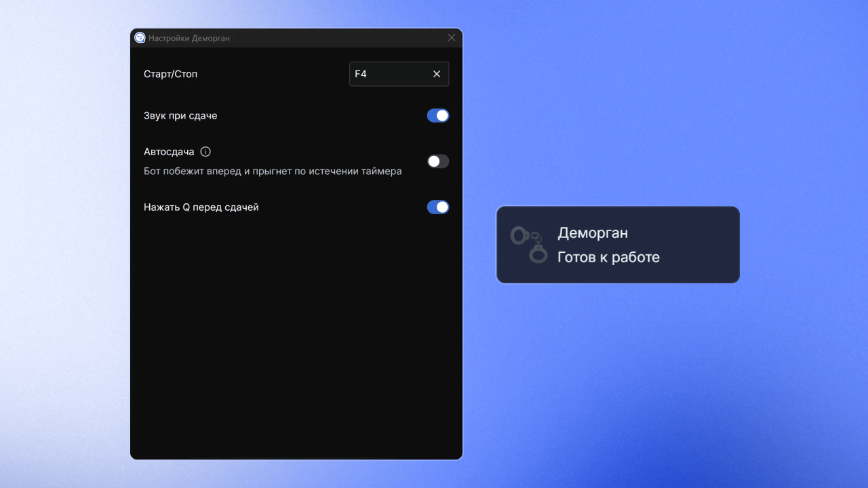Click the Звук при сдаче label
This screenshot has height=488, width=868.
[x=180, y=116]
